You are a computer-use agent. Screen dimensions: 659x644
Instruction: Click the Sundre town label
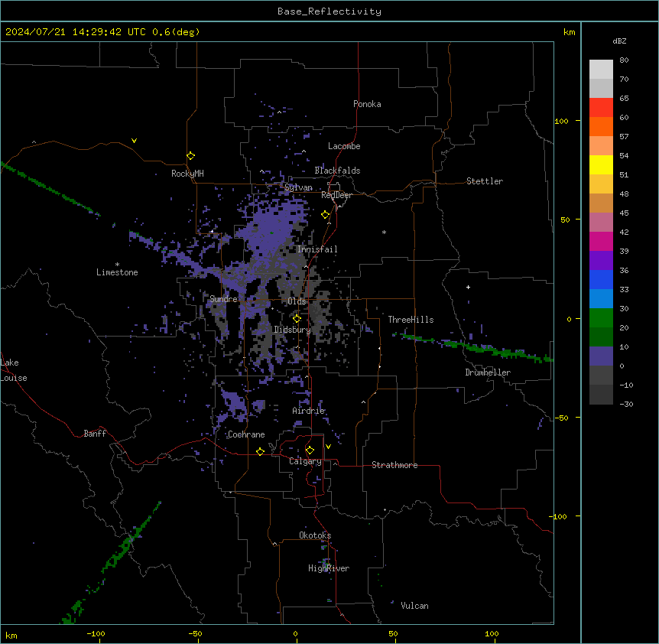223,299
